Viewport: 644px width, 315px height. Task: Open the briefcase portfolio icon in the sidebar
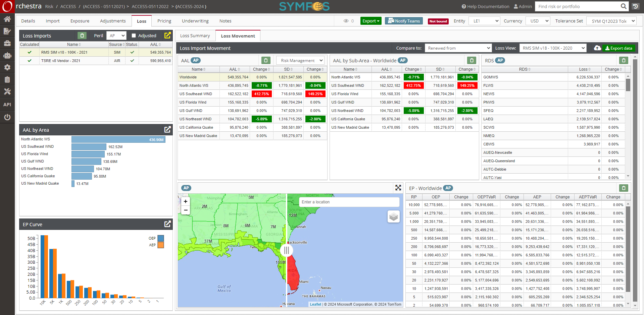tap(7, 43)
